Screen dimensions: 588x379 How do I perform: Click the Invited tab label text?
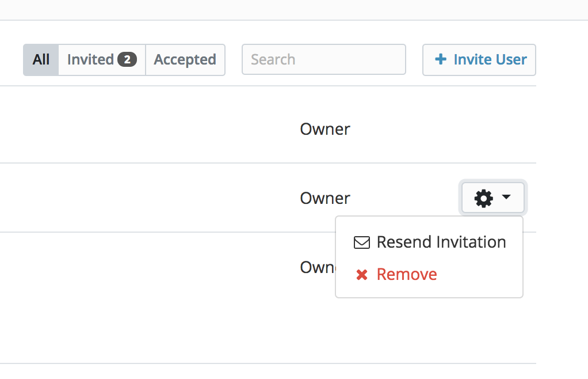tap(90, 59)
